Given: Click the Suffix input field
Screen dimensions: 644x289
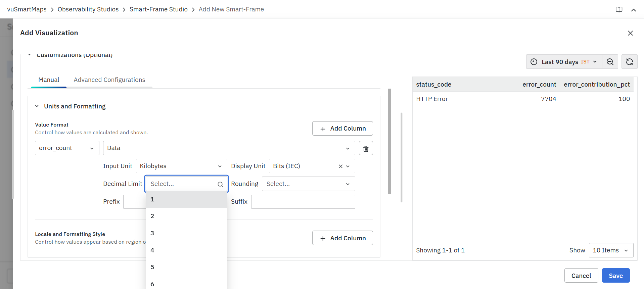Looking at the screenshot, I should point(303,202).
